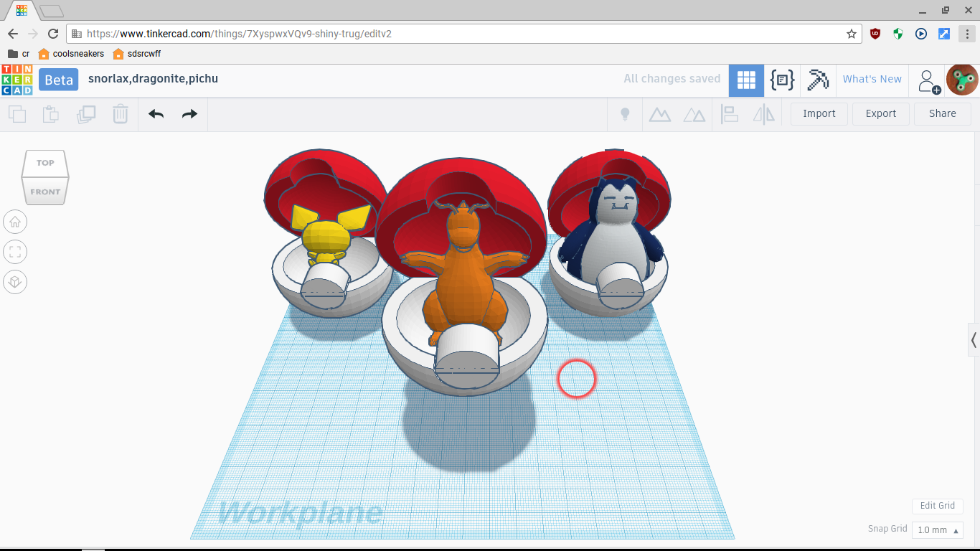
Task: Click the blue arrow extension icon
Action: click(x=944, y=34)
